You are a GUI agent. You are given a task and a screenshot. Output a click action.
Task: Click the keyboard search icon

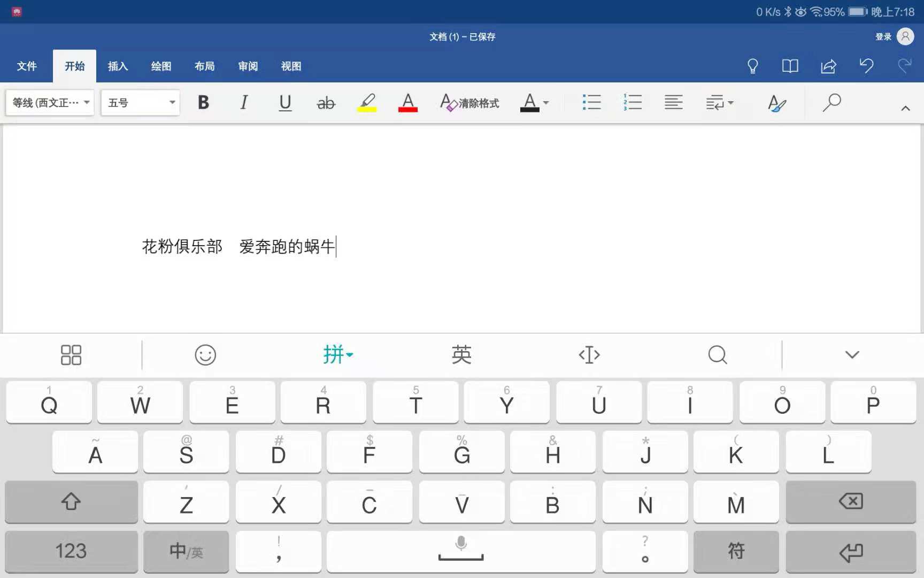coord(718,354)
